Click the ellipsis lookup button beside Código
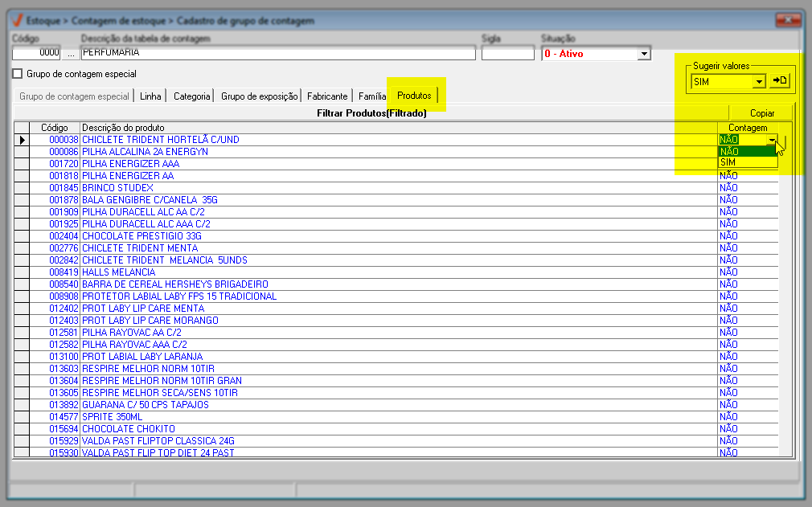Viewport: 812px width, 507px height. point(71,53)
